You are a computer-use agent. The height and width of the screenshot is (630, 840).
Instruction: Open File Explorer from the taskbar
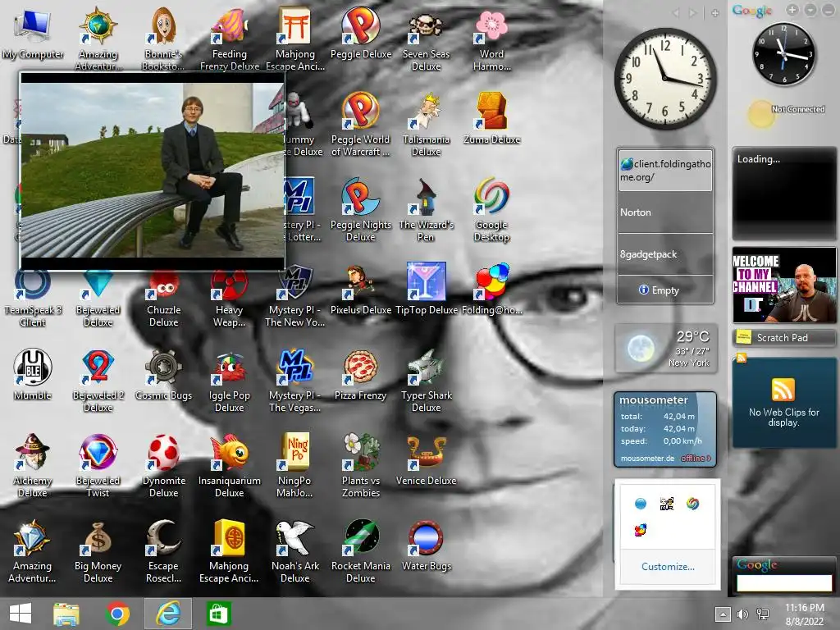pos(66,614)
